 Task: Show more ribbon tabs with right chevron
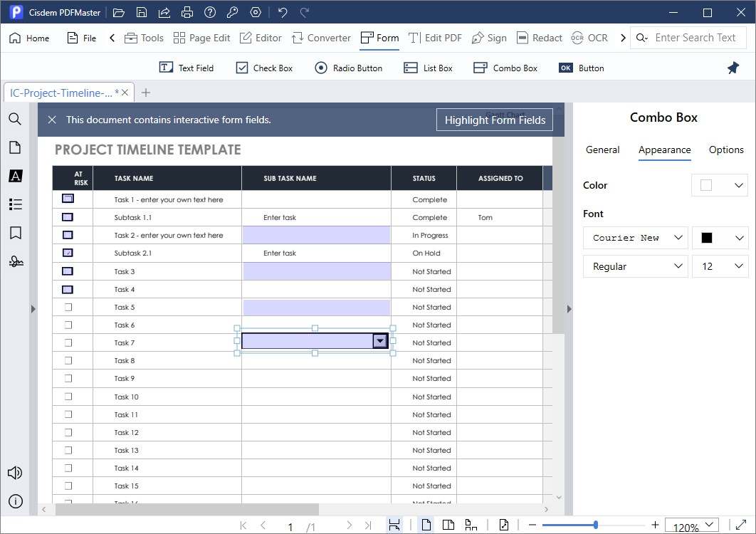(x=623, y=38)
